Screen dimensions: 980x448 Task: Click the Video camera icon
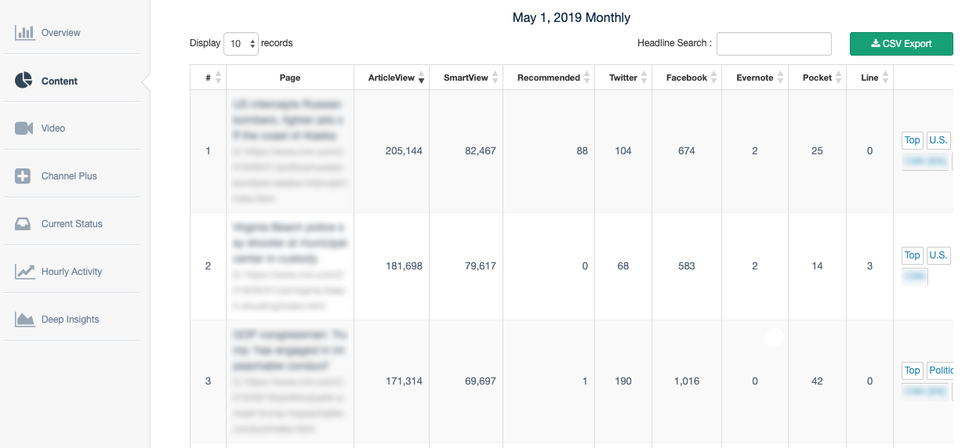(24, 128)
